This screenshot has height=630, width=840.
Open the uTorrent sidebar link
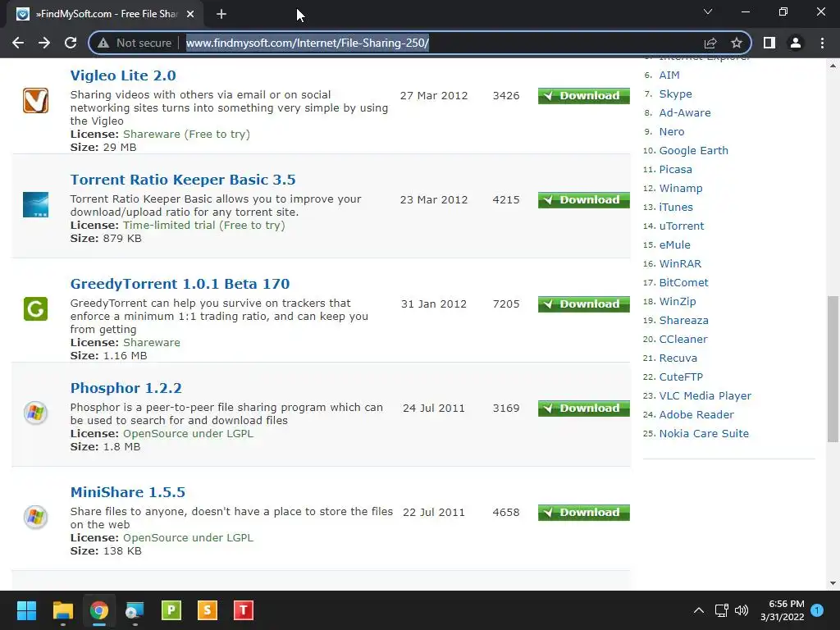click(682, 226)
